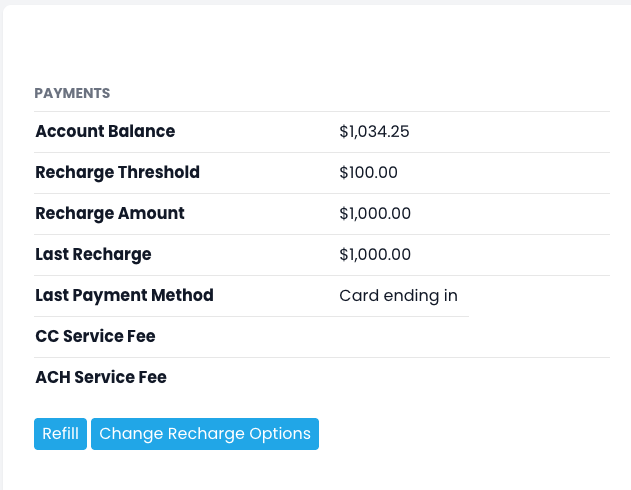631x490 pixels.
Task: Select the CC Service Fee label
Action: click(x=95, y=336)
